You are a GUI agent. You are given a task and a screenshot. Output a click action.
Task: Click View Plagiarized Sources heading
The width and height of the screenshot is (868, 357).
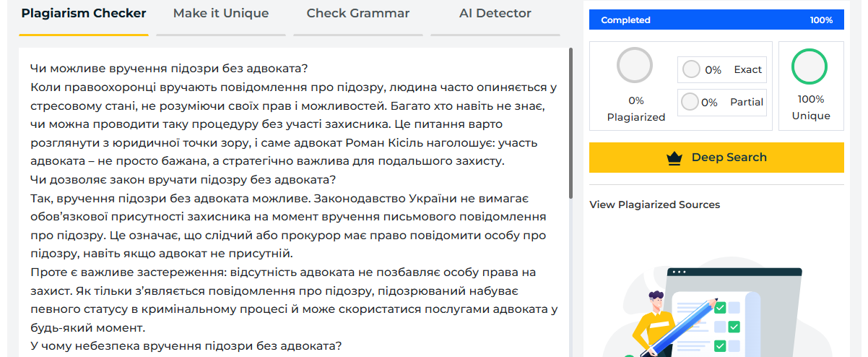[x=654, y=205]
